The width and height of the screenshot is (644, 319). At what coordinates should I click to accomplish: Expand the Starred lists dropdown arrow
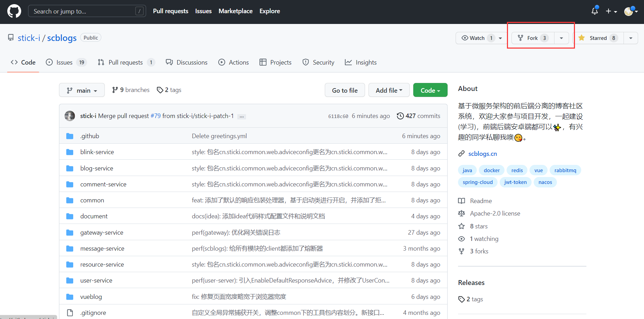[x=631, y=38]
